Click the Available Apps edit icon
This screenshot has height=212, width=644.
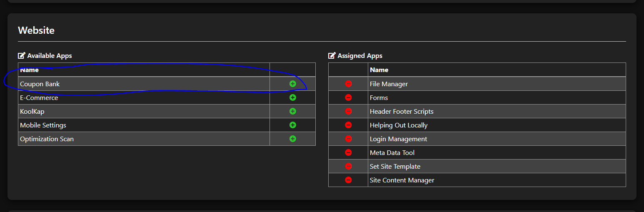[22, 55]
